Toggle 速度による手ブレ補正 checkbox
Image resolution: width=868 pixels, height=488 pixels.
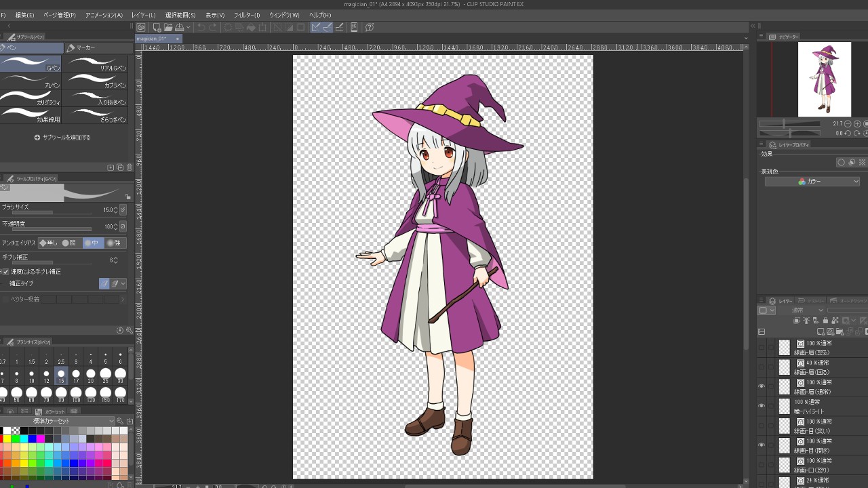[x=5, y=271]
